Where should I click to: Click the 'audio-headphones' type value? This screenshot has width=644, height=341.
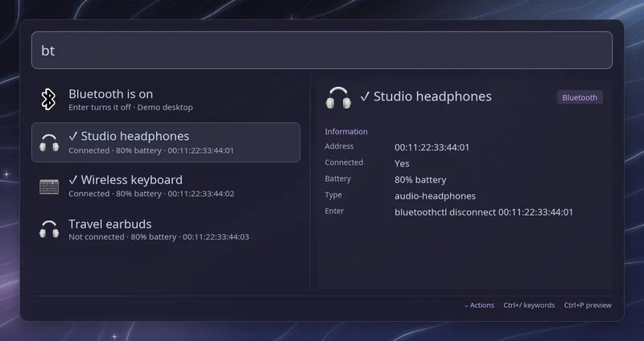pos(435,196)
